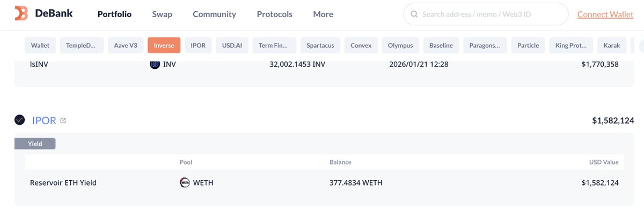Viewport: 644px width, 221px height.
Task: Click the 377.4834 WETH balance
Action: click(x=356, y=183)
